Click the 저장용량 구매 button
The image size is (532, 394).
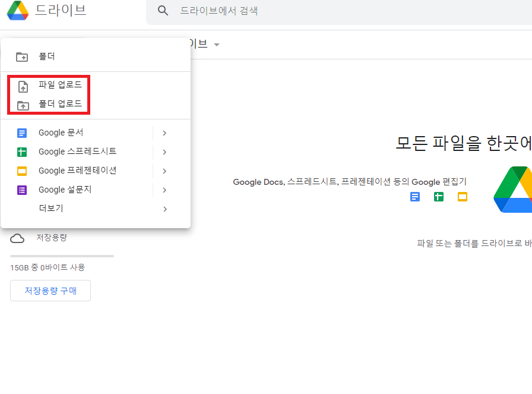click(50, 291)
